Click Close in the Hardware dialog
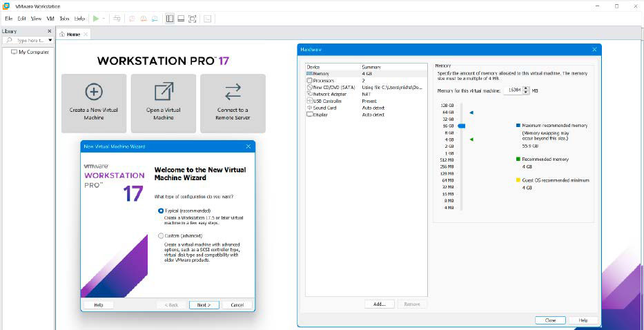644x330 pixels. [x=550, y=320]
